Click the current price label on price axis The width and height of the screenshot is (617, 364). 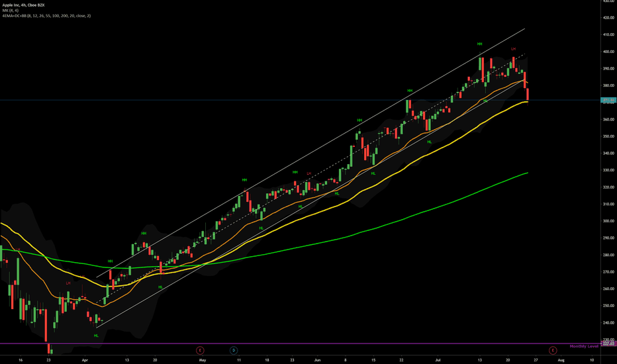point(608,101)
